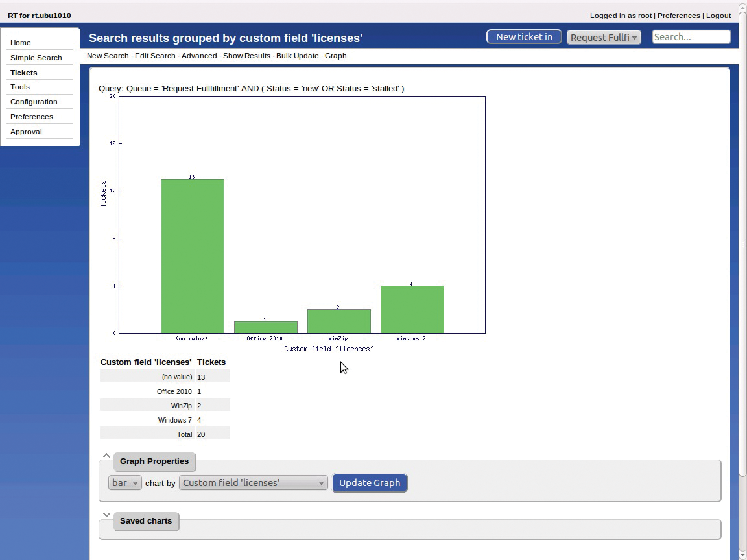Click the Logout link
747x560 pixels.
718,16
